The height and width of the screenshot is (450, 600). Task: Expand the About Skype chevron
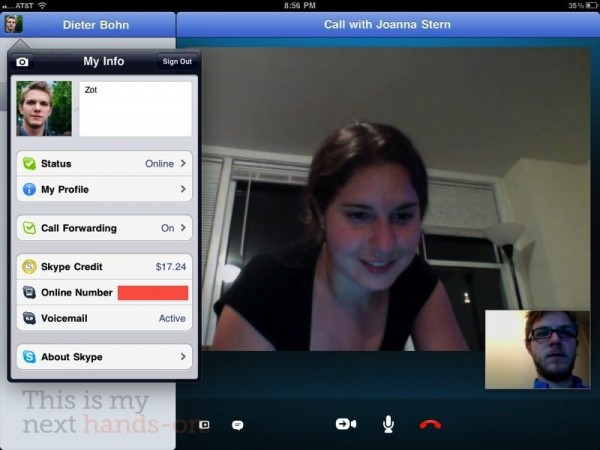[x=183, y=357]
